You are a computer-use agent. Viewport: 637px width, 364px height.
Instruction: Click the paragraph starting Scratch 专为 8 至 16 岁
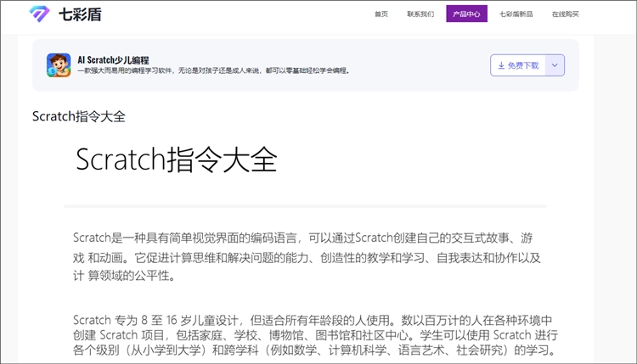pos(315,335)
